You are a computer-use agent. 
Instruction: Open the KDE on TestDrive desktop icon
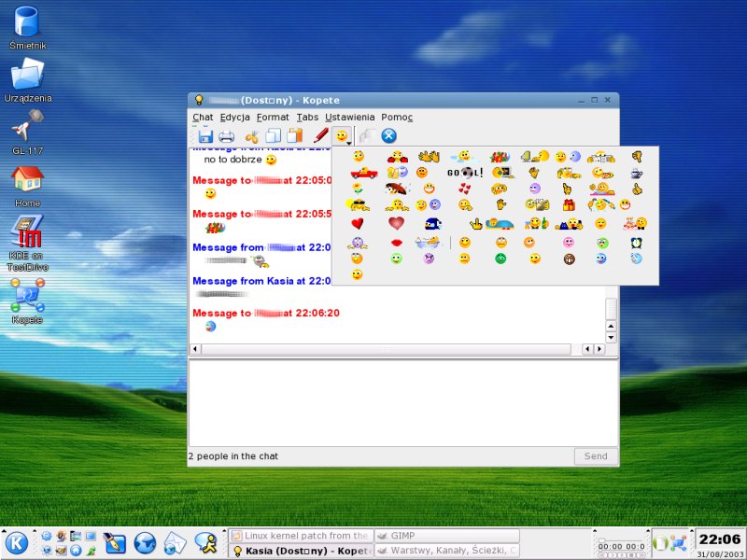(x=27, y=243)
